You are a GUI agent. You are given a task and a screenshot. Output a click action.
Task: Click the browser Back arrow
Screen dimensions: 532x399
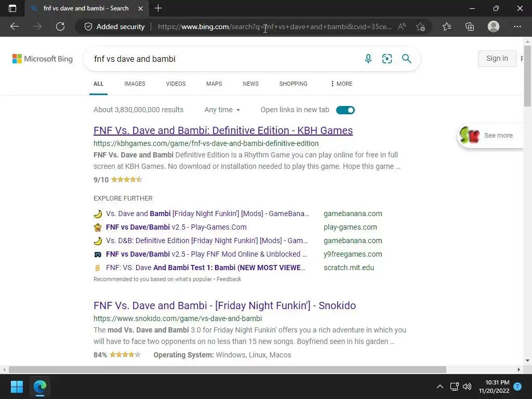tap(15, 26)
